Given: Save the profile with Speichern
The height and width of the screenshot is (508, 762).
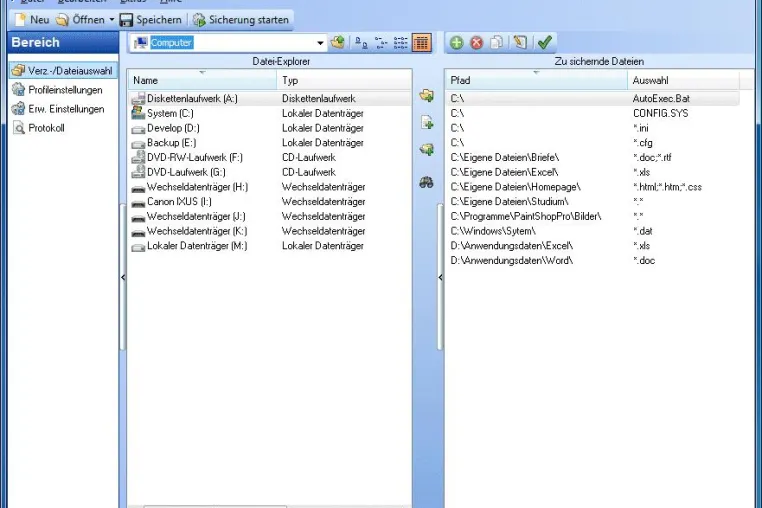Looking at the screenshot, I should (x=151, y=20).
